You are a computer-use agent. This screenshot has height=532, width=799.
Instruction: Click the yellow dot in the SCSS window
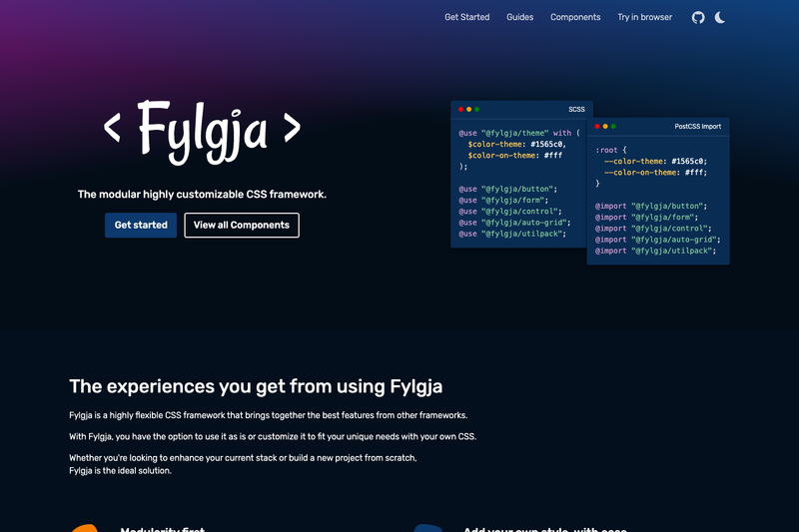click(x=468, y=110)
